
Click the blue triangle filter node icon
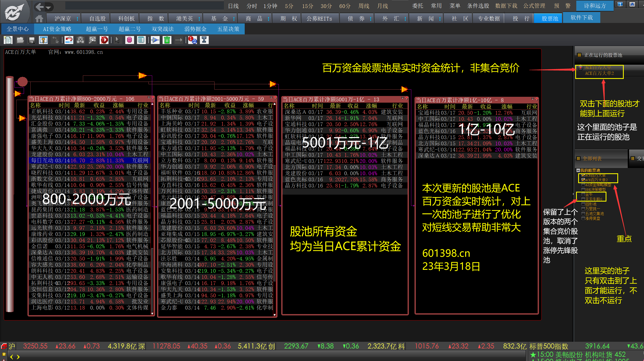coord(155,40)
